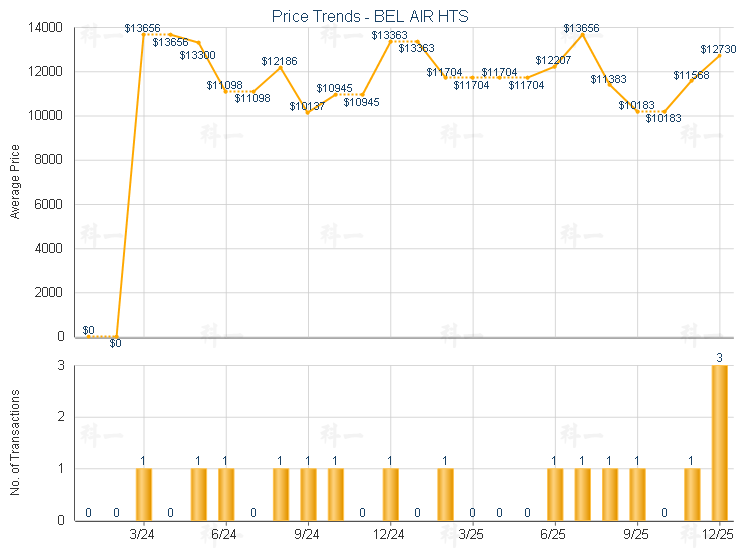Image resolution: width=740 pixels, height=550 pixels.
Task: Select the $13300 price data label
Action: [197, 56]
